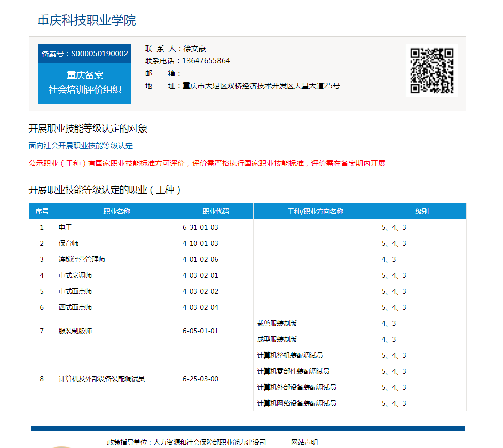Click the 服装制版师 occupation cell
503x448 pixels.
[x=117, y=331]
